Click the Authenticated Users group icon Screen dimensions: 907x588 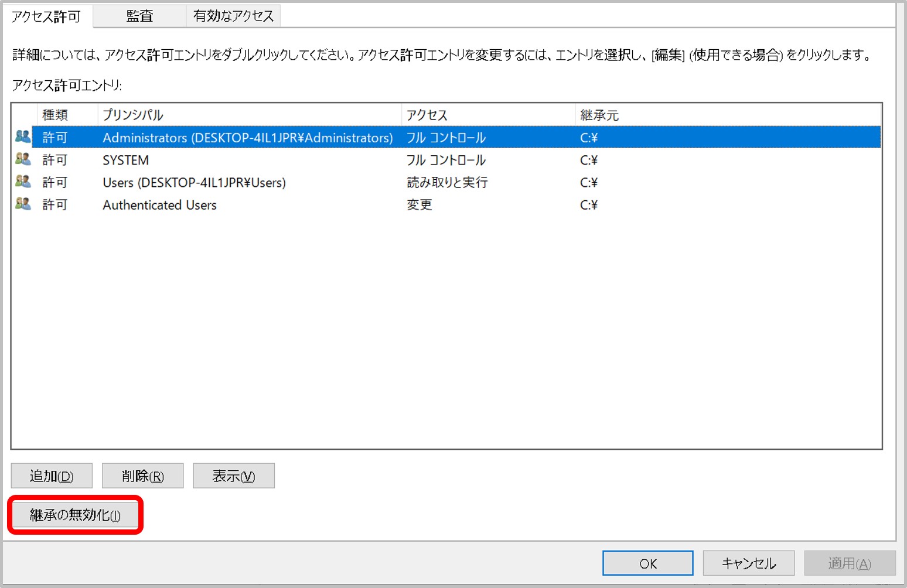point(23,204)
